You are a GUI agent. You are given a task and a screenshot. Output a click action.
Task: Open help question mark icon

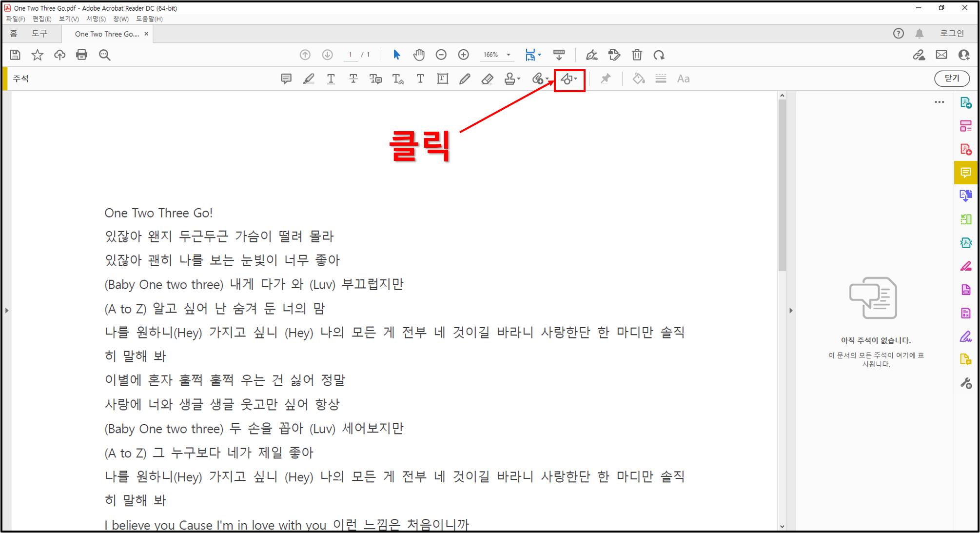coord(899,33)
